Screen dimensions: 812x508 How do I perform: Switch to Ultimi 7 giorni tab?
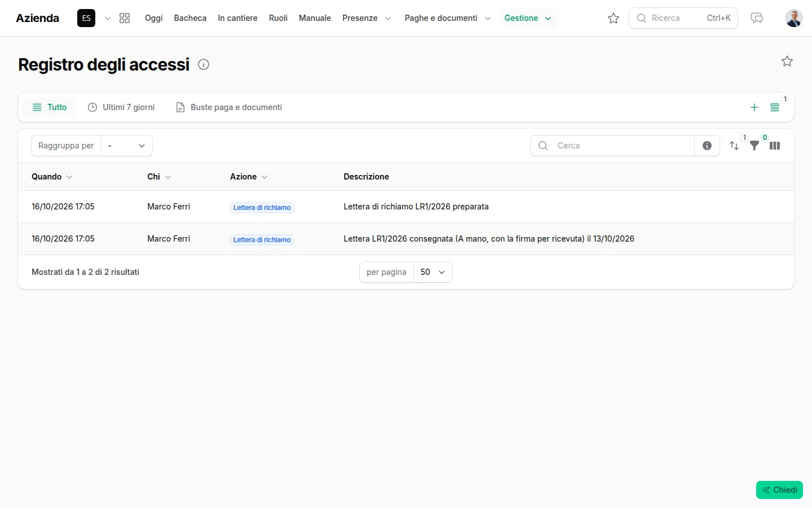[x=121, y=107]
